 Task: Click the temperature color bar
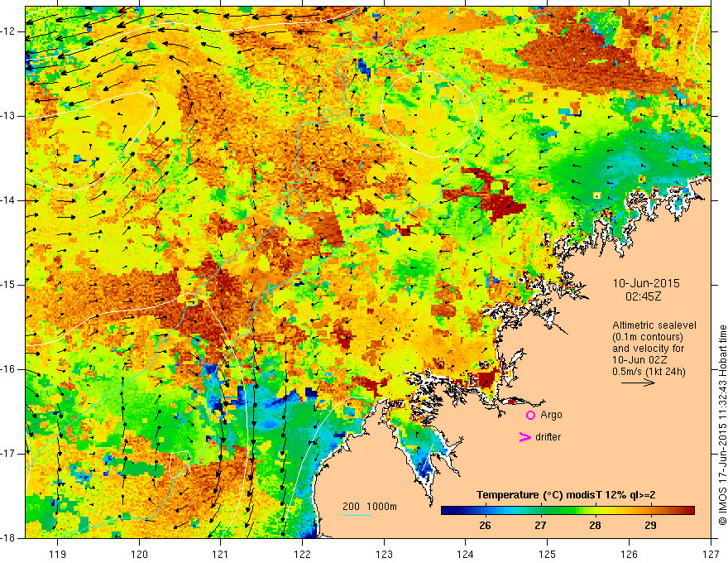pos(568,511)
